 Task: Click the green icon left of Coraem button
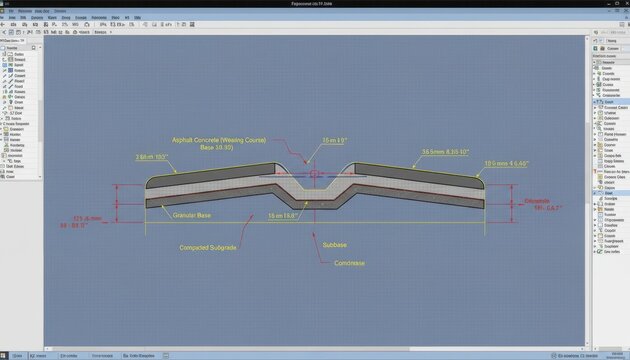595,48
